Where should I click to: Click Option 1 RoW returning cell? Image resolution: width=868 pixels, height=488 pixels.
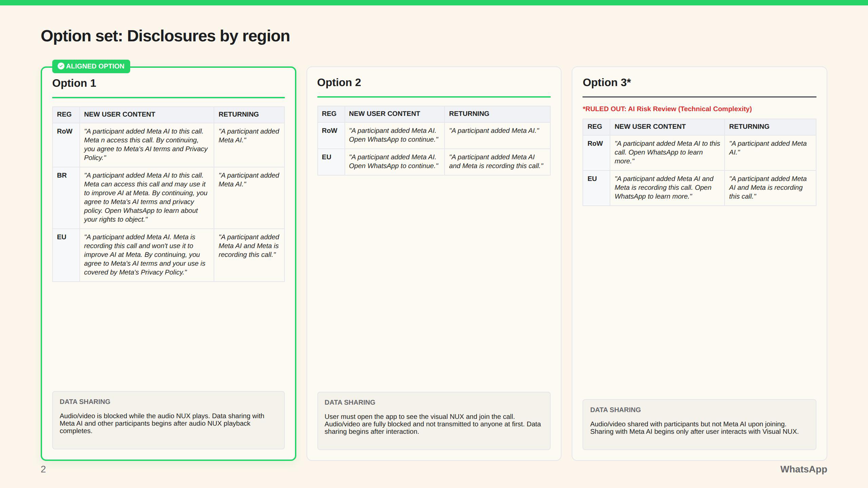tap(249, 145)
